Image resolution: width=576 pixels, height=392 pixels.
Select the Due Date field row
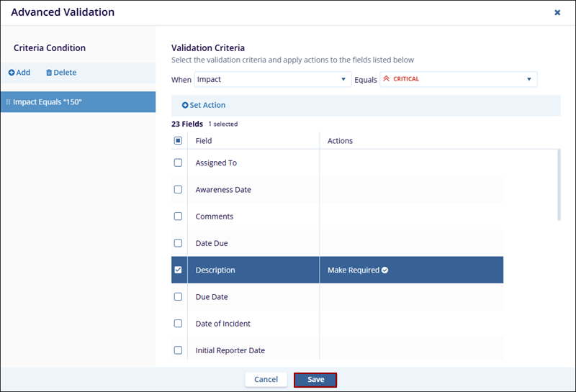click(x=211, y=297)
